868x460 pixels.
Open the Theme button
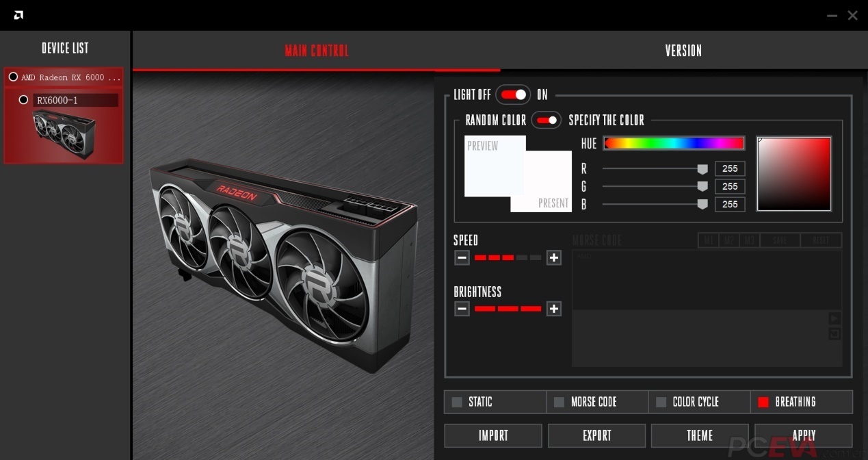pos(700,435)
